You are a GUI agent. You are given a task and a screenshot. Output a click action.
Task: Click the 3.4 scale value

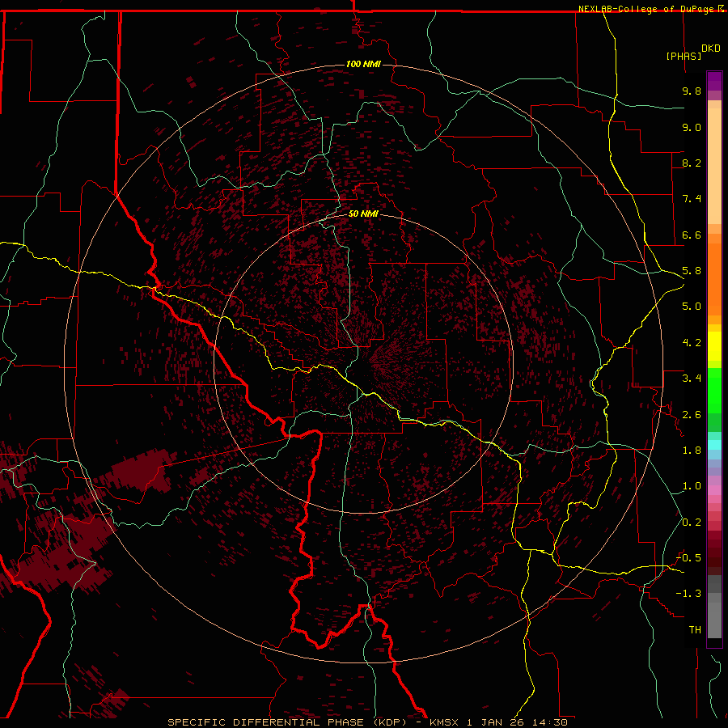tap(692, 379)
